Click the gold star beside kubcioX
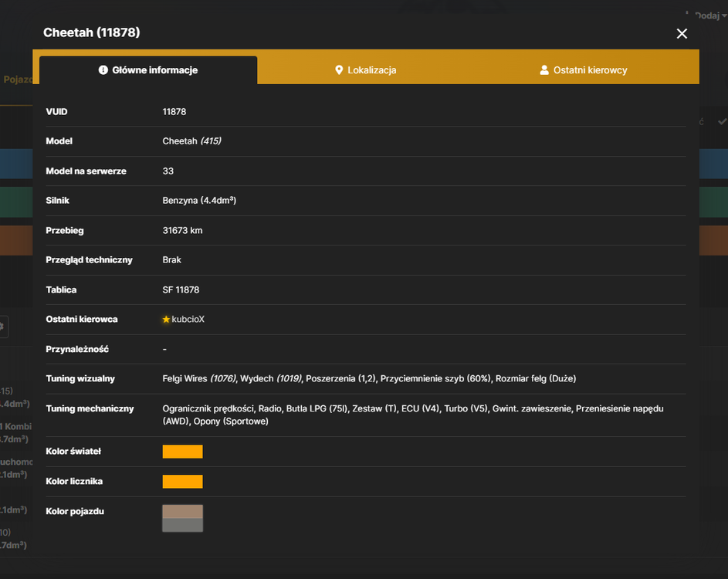The width and height of the screenshot is (728, 579). coord(166,320)
